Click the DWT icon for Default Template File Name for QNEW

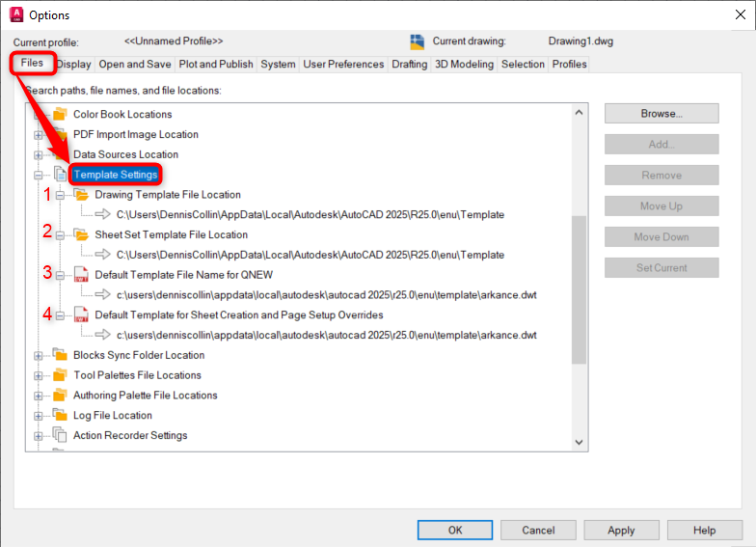coord(81,274)
